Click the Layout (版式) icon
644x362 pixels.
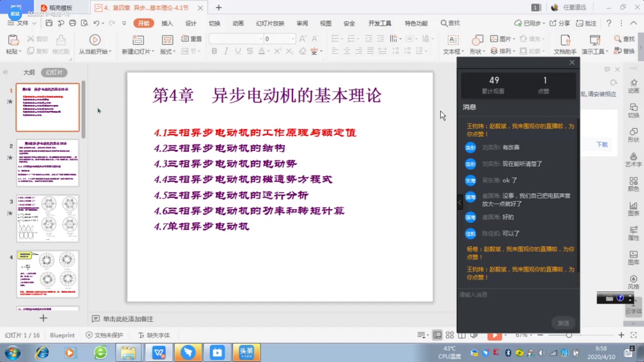pos(167,40)
